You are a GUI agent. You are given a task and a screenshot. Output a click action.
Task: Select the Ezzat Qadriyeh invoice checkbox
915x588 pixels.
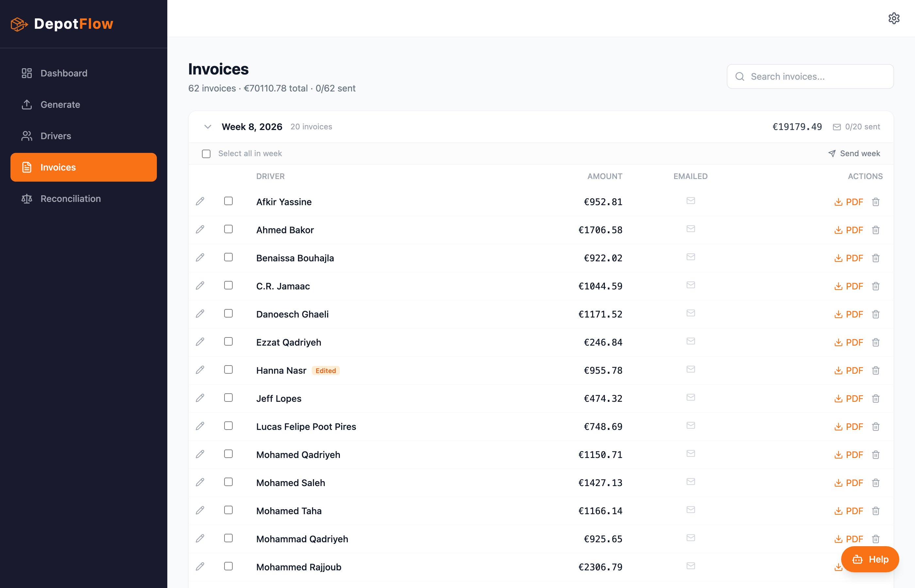pos(228,342)
